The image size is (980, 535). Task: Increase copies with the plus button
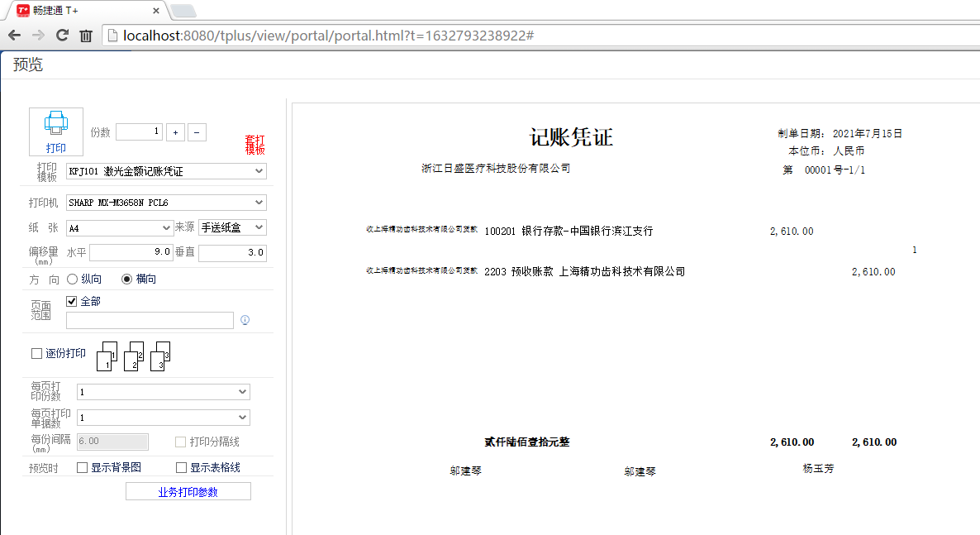click(176, 132)
